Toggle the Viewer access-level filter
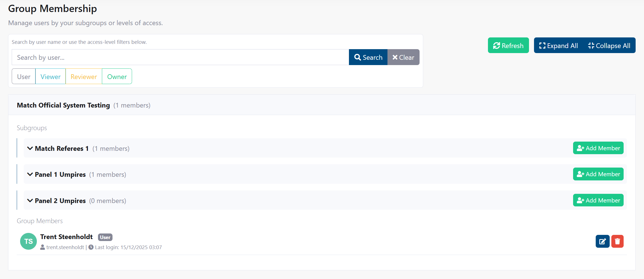 coord(50,76)
